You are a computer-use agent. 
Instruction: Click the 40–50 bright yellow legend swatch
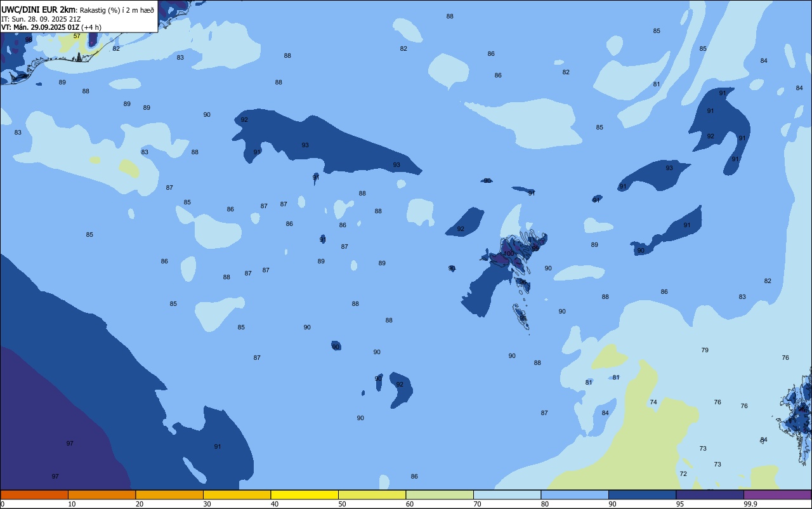coord(304,494)
